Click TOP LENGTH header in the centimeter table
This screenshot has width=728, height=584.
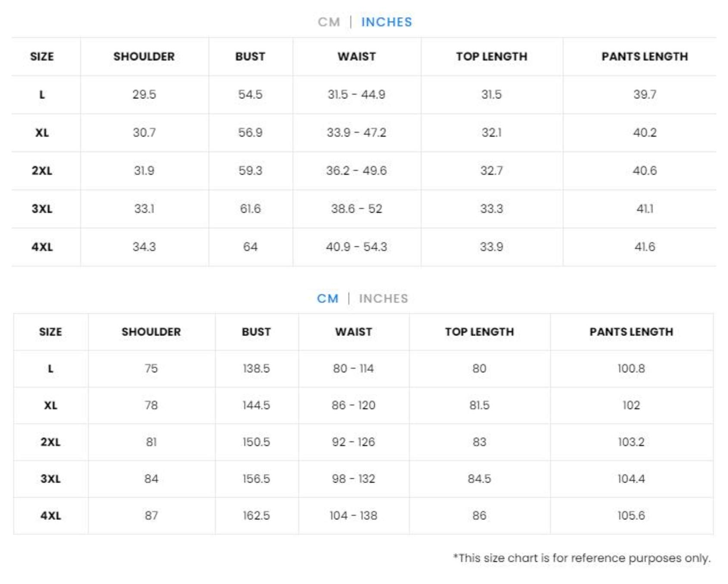(x=479, y=332)
